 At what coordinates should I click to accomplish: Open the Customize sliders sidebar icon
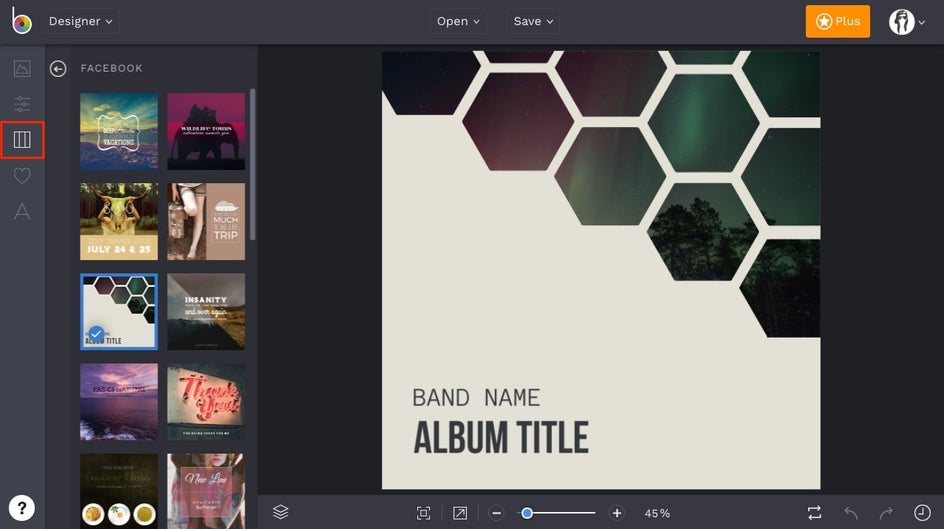(22, 104)
